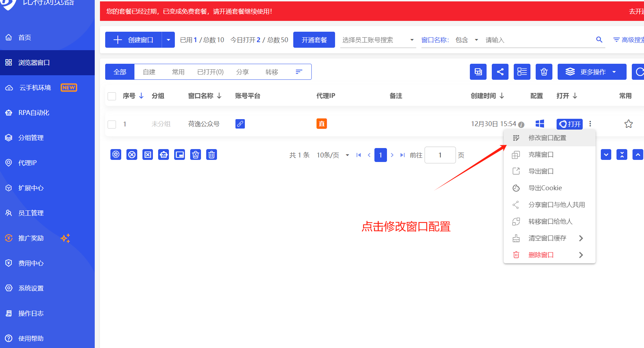The image size is (644, 348).
Task: Open the 10条/页 page size dropdown
Action: 333,155
